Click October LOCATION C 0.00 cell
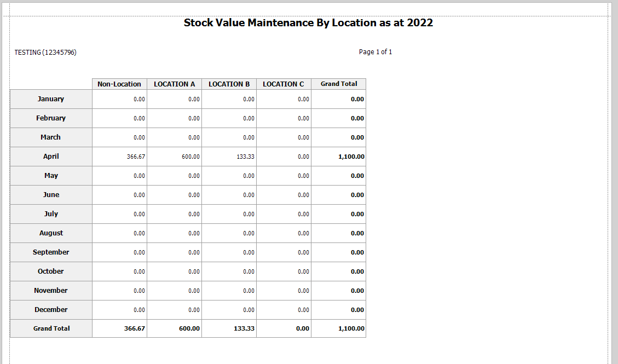The image size is (618, 364). tap(284, 271)
